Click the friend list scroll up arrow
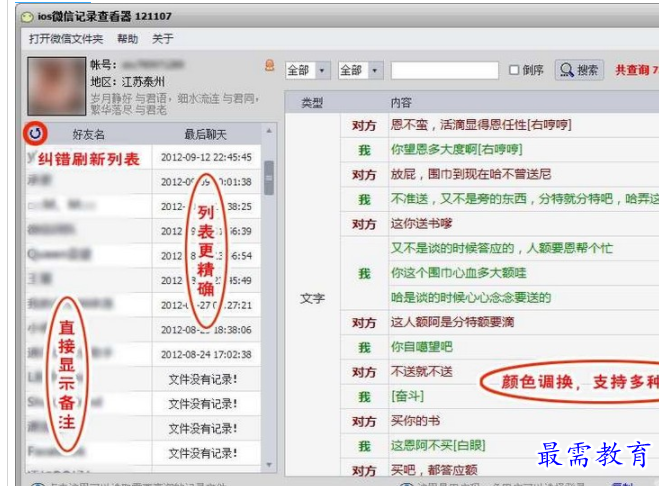659x486 pixels. (269, 131)
